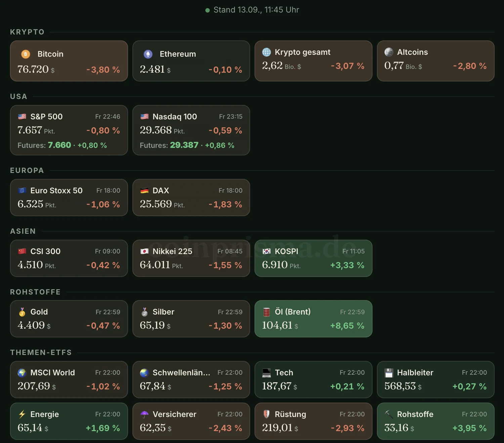Click the USA section heading

pos(18,97)
